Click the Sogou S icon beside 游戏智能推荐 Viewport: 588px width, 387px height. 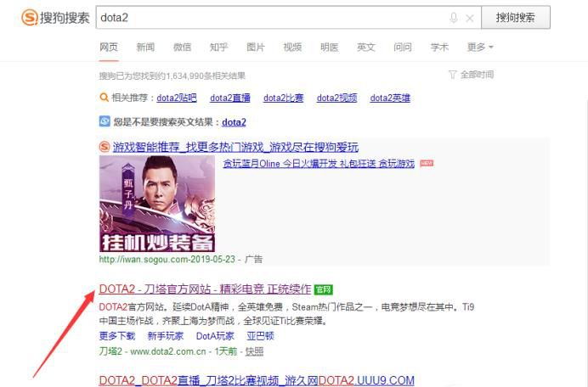[105, 147]
